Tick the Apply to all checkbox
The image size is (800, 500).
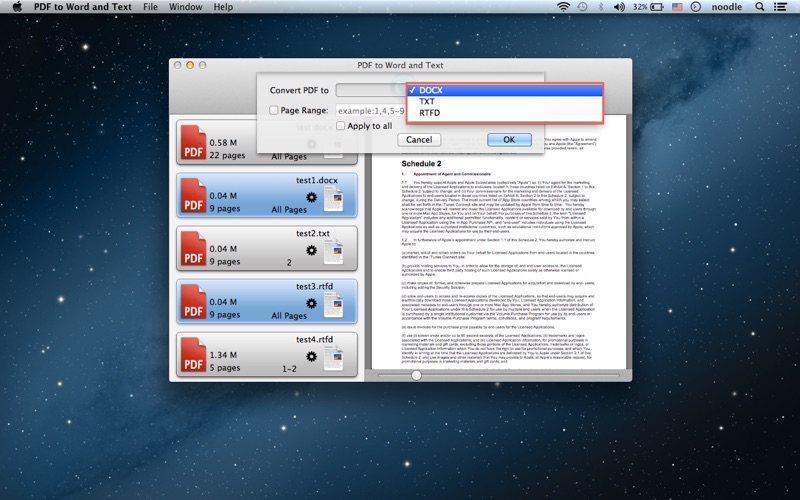click(x=340, y=126)
